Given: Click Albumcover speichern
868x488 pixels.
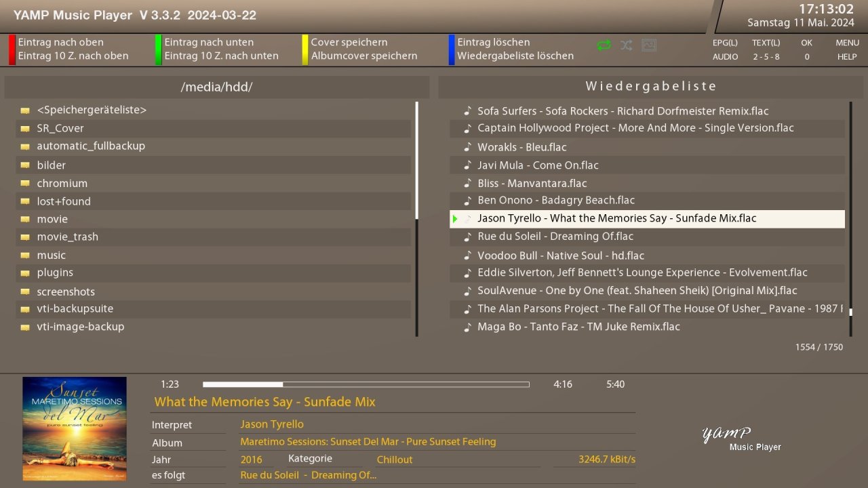Looking at the screenshot, I should tap(364, 56).
